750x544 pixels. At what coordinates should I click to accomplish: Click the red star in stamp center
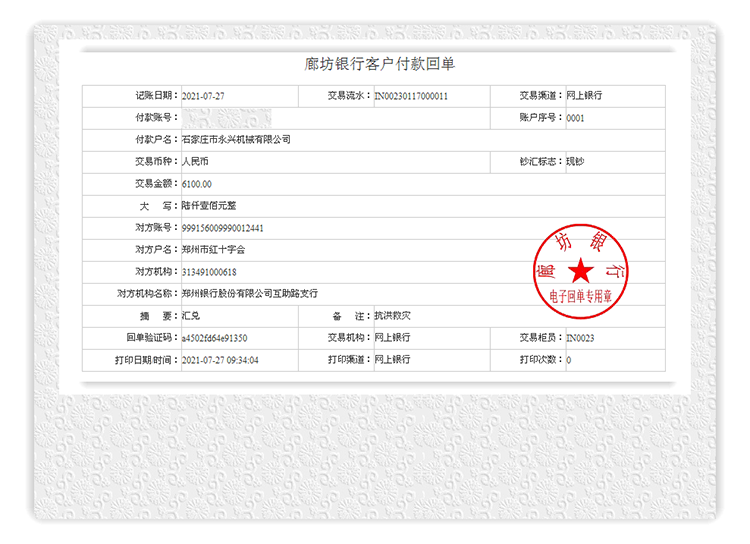tap(579, 270)
